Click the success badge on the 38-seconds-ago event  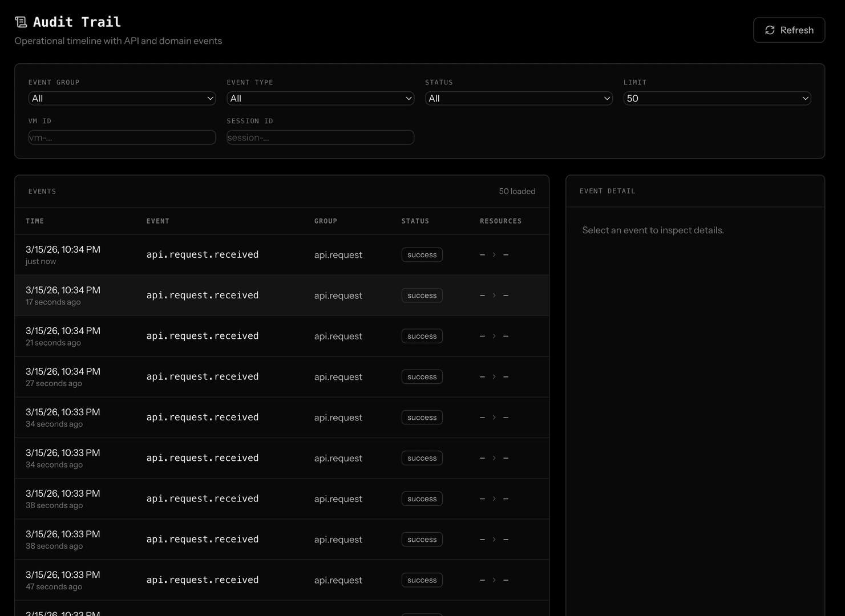coord(422,499)
